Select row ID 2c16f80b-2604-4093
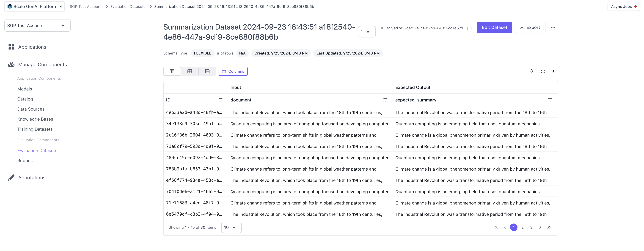Image resolution: width=644 pixels, height=251 pixels. tap(194, 135)
